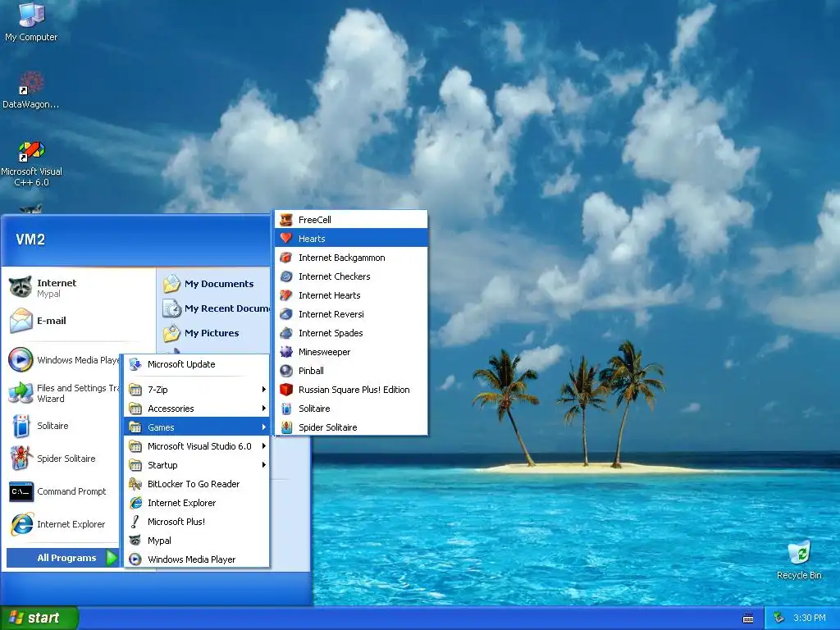Viewport: 840px width, 630px height.
Task: Expand the Startup submenu
Action: (x=197, y=465)
